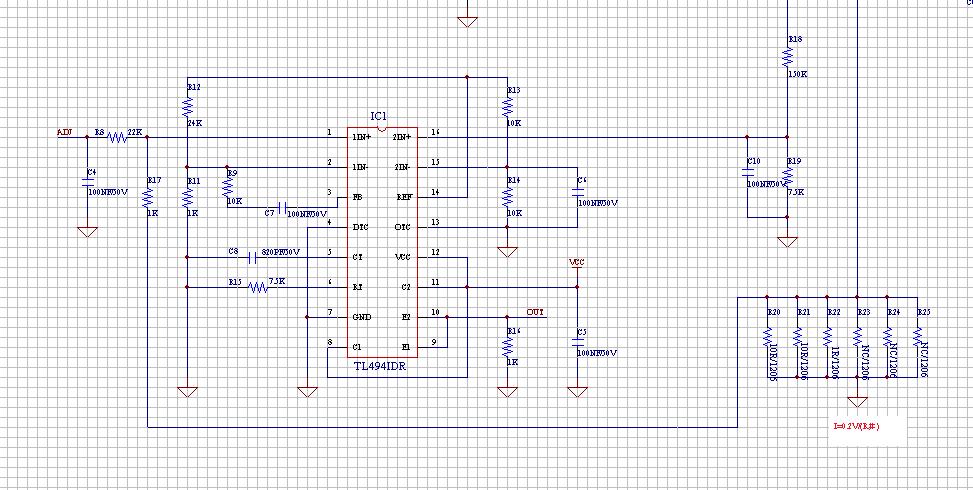Viewport: 973px width, 490px height.
Task: Click pin number 16 beside 2IN+
Action: click(x=436, y=132)
